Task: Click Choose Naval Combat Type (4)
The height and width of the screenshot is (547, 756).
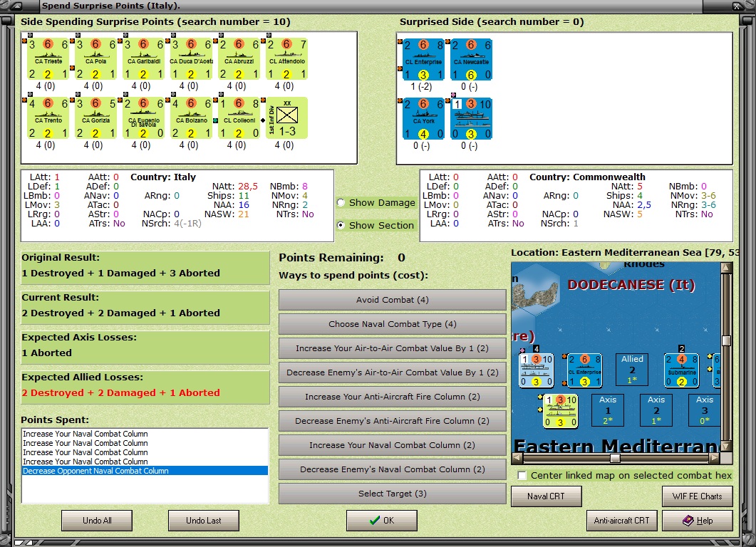Action: click(x=393, y=324)
